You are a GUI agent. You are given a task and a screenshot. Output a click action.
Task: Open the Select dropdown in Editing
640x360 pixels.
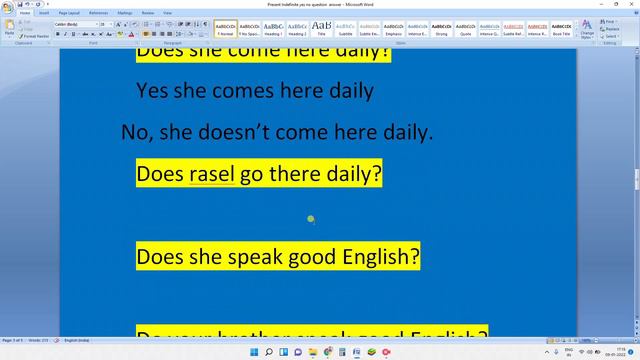click(609, 36)
